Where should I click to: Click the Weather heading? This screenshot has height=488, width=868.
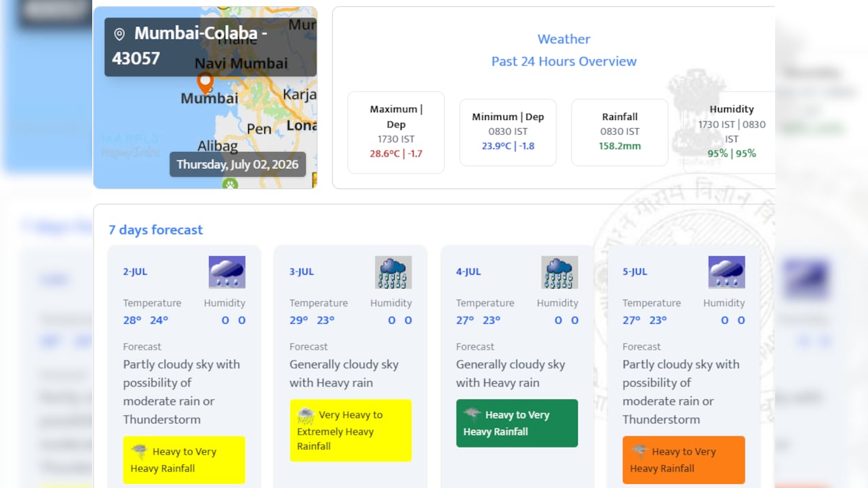[x=564, y=39]
